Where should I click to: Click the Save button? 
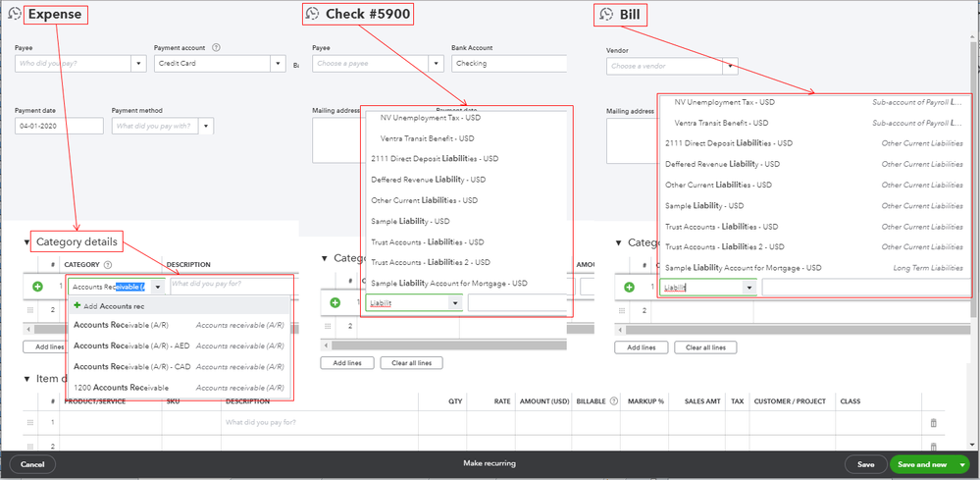tap(865, 464)
